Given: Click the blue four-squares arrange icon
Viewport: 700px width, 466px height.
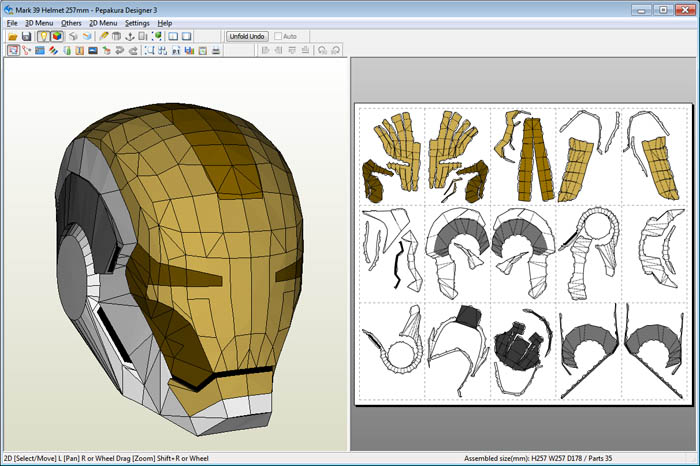Looking at the screenshot, I should [x=163, y=50].
